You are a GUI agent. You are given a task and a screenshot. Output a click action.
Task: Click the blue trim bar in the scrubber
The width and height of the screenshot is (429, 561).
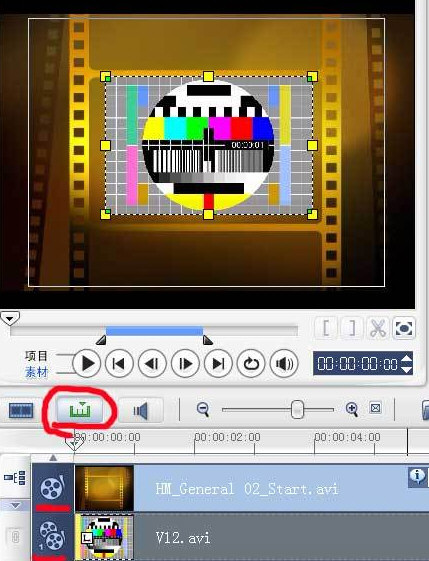pyautogui.click(x=155, y=331)
